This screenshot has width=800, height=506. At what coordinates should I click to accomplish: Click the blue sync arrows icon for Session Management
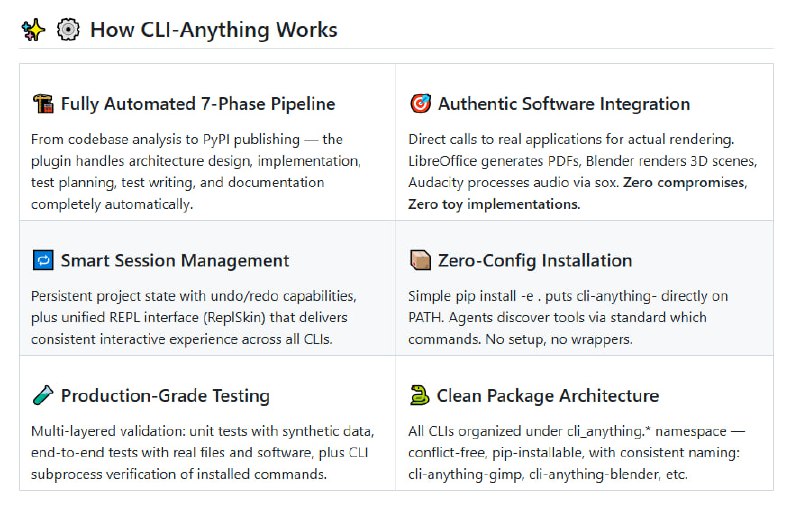pyautogui.click(x=42, y=261)
